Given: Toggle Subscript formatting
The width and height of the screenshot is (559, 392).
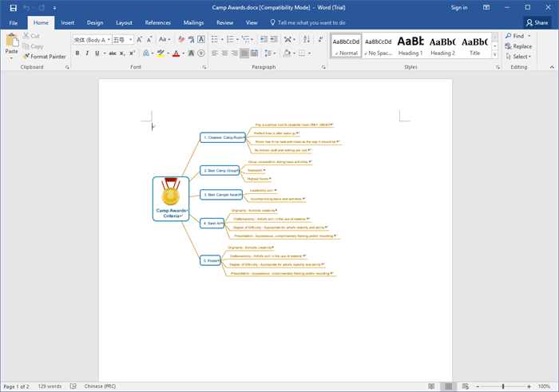Looking at the screenshot, I should [x=122, y=53].
